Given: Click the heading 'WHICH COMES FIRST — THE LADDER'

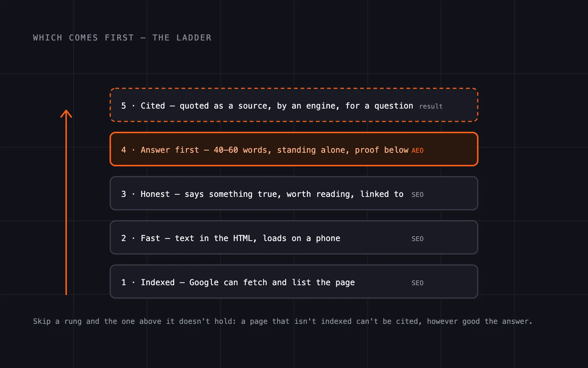Looking at the screenshot, I should 122,38.
